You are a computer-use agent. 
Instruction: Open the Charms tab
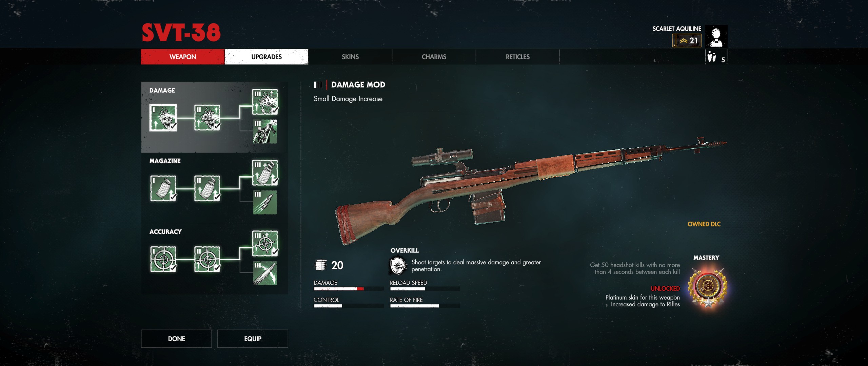click(x=434, y=57)
